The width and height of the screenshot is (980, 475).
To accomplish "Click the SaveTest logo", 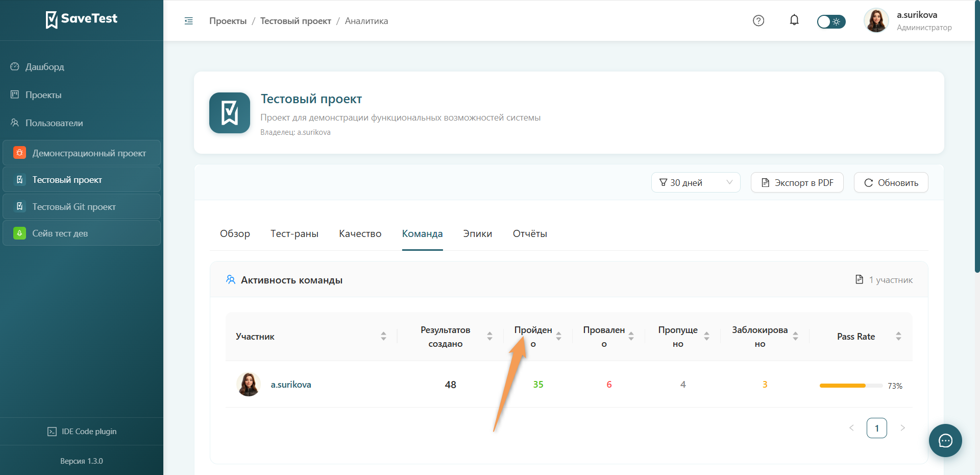I will point(82,19).
